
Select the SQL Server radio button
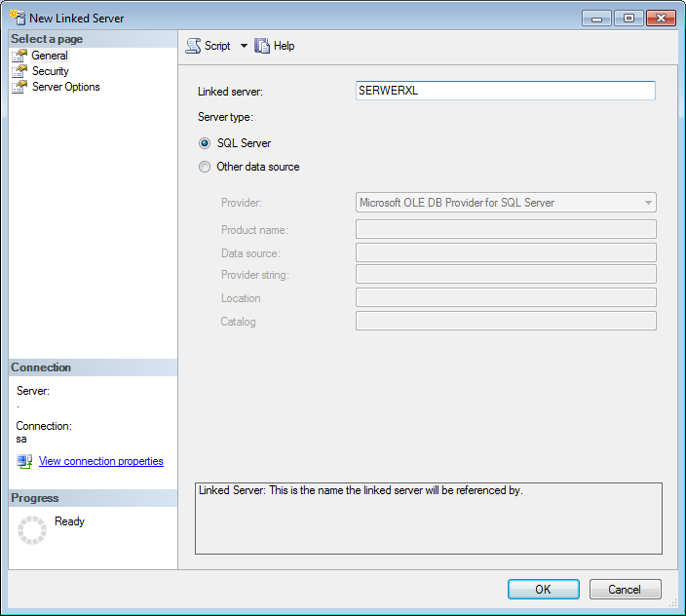point(205,143)
